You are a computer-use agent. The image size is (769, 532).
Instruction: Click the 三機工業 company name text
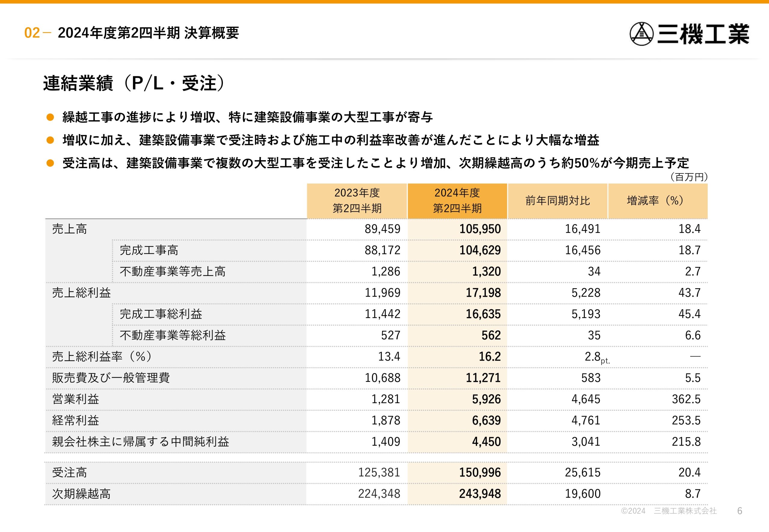click(x=703, y=34)
